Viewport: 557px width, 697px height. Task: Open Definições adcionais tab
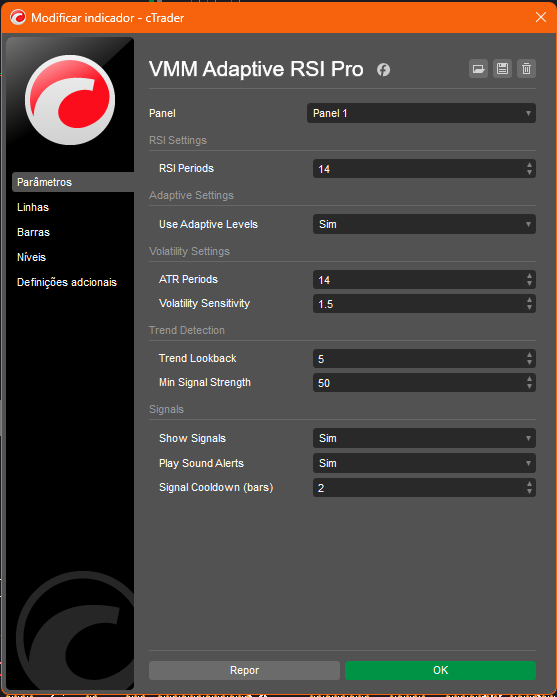point(67,282)
